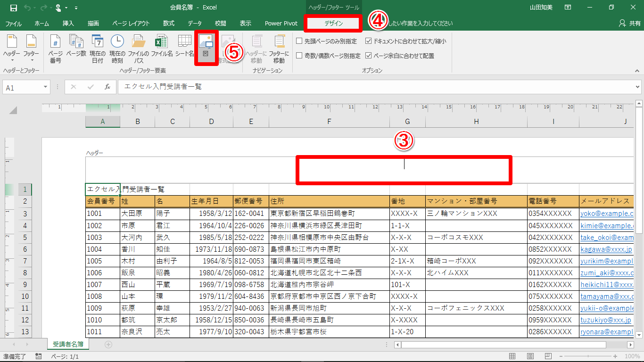Insert the ファイル名 element
The width and height of the screenshot is (644, 362).
click(x=162, y=46)
